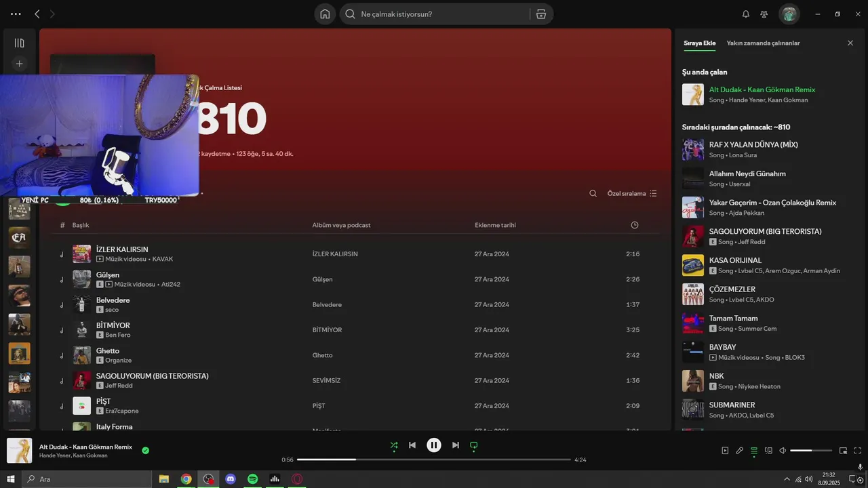Select BAYBAY in queue

pos(768,352)
